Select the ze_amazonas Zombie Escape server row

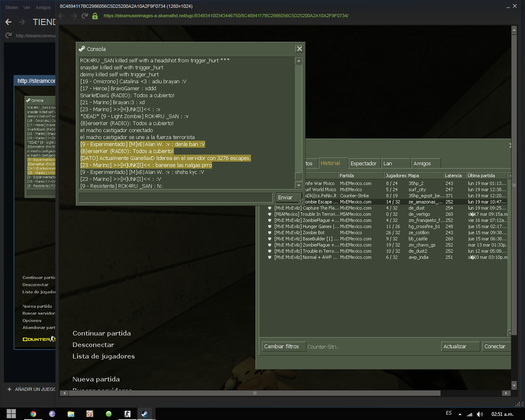pos(386,202)
